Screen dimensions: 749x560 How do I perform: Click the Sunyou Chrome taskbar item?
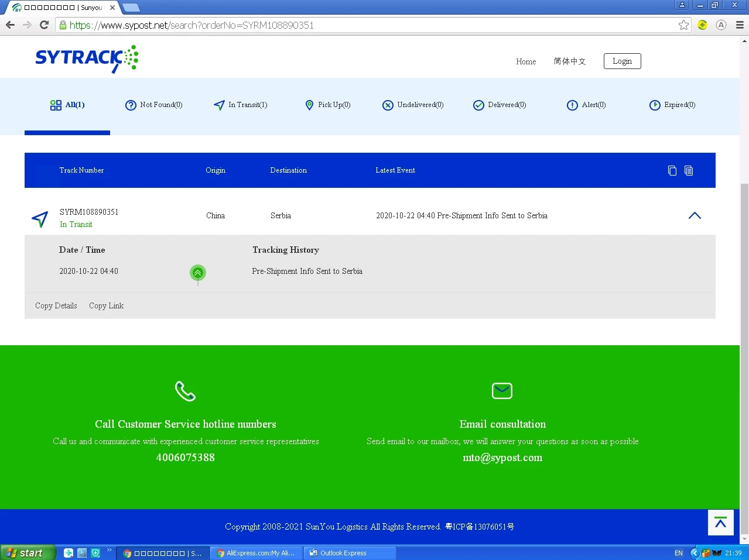pyautogui.click(x=163, y=553)
